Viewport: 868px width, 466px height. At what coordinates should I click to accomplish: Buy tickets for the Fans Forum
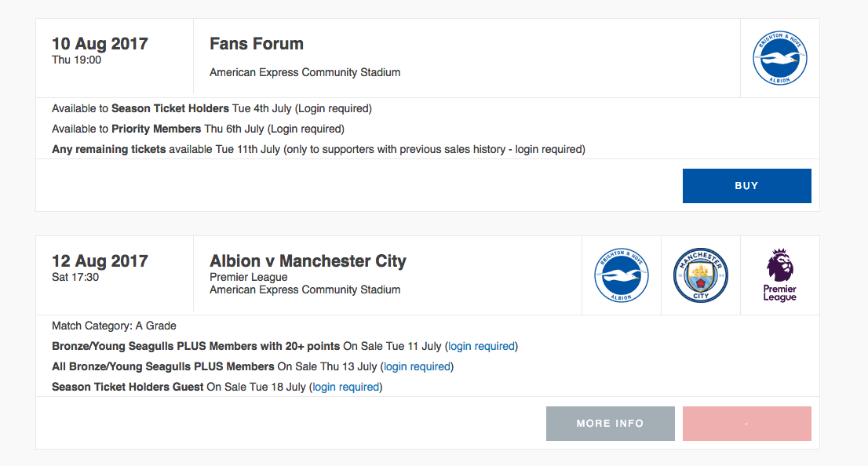point(747,186)
